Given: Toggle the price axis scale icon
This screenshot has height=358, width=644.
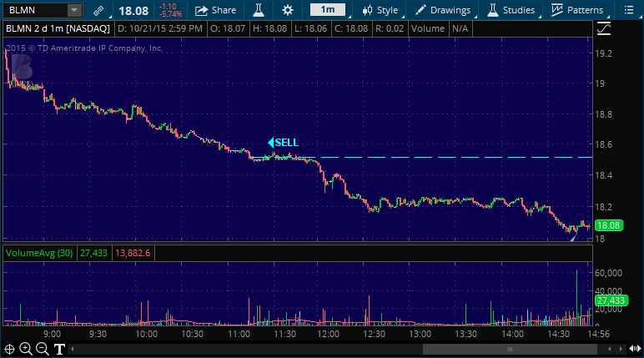Looking at the screenshot, I should pyautogui.click(x=604, y=28).
